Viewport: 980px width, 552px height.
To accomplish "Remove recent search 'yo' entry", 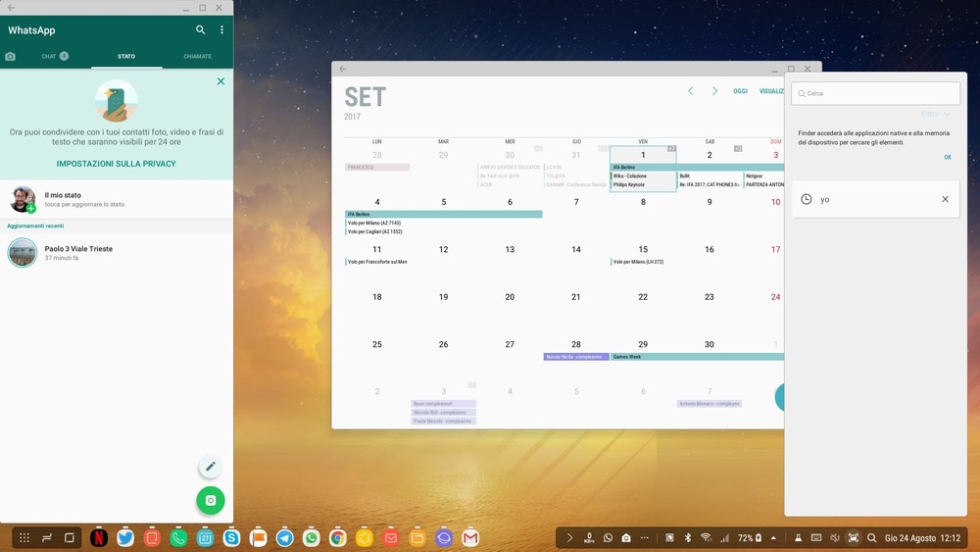I will [945, 199].
